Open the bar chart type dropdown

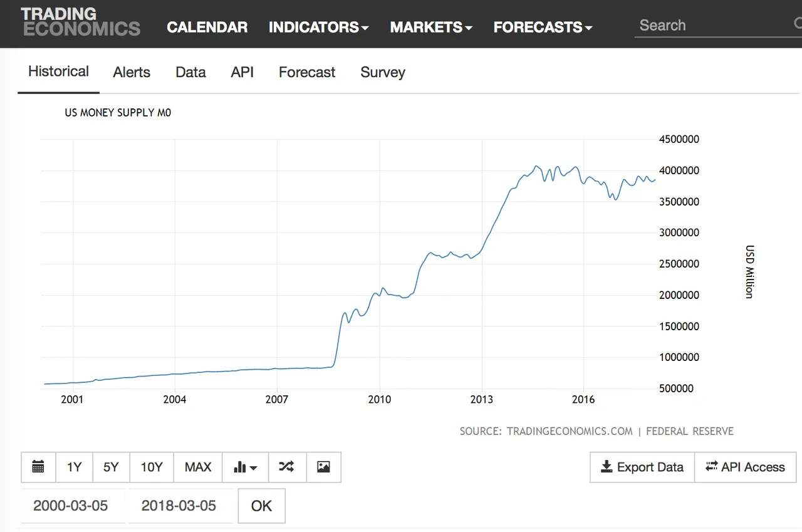pyautogui.click(x=245, y=467)
